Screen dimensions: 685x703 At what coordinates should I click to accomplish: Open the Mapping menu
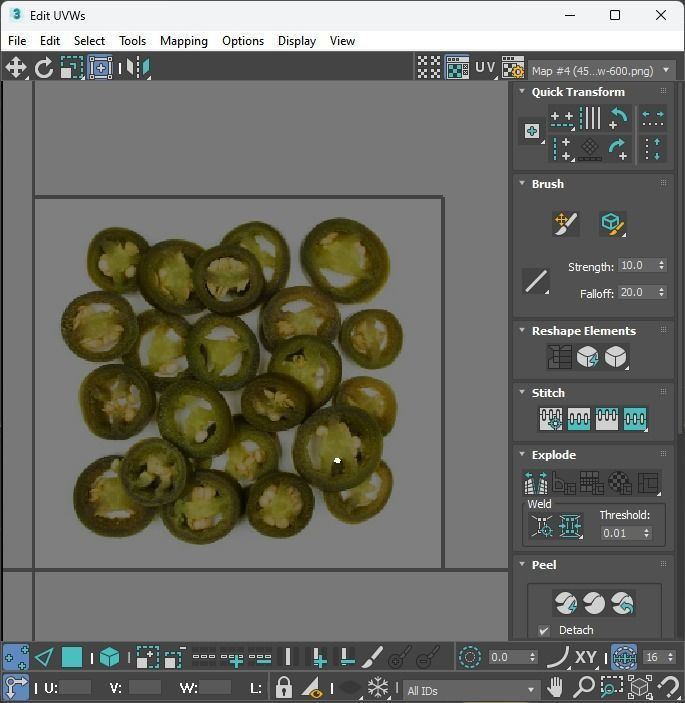pos(184,41)
